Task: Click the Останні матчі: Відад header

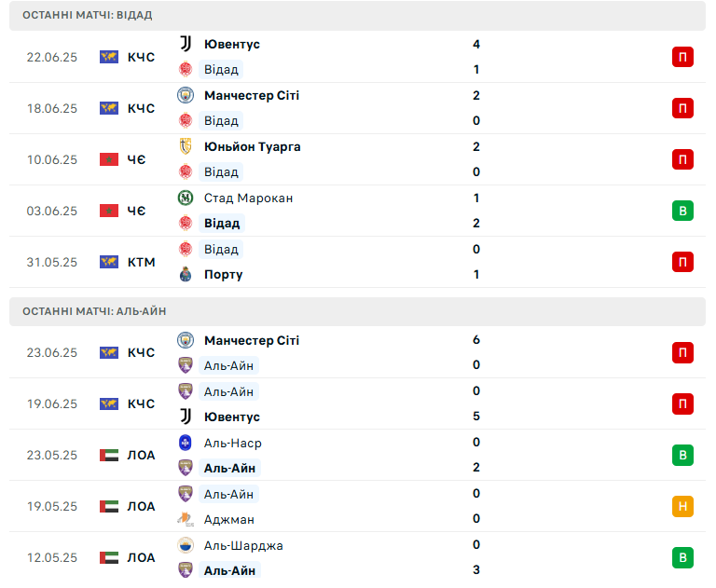Action: coord(358,15)
